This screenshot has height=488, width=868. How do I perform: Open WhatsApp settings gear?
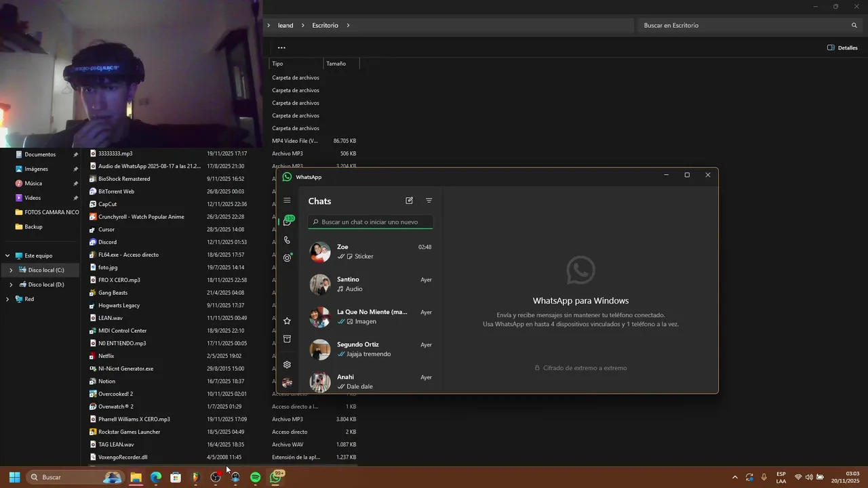pyautogui.click(x=287, y=365)
